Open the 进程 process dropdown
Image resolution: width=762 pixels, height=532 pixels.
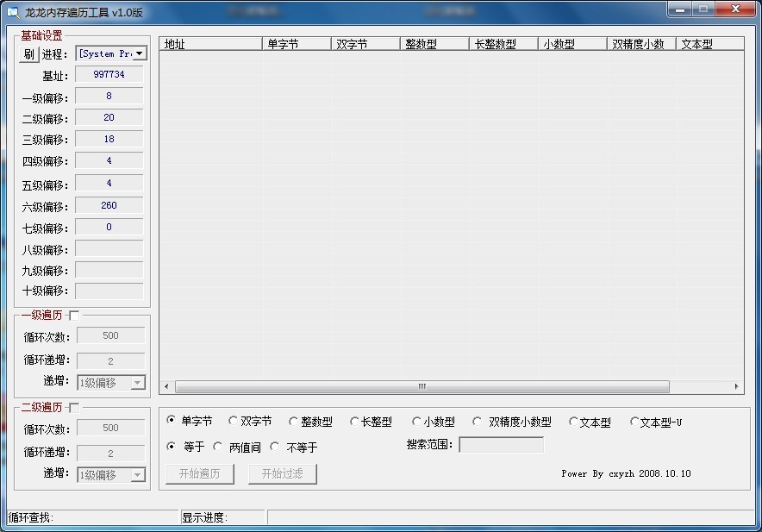coord(139,52)
